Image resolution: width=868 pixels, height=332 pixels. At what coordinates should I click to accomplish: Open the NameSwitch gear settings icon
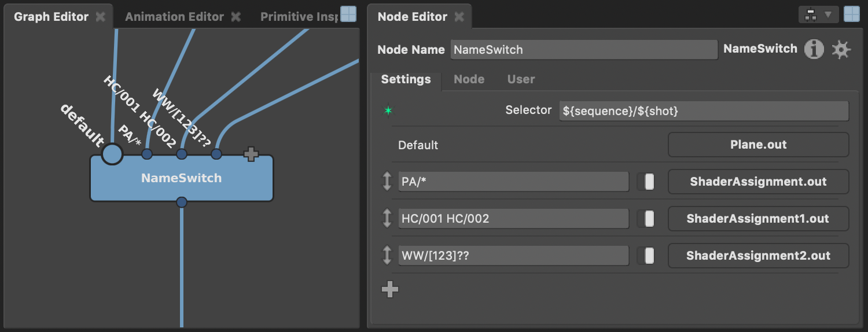pos(841,50)
